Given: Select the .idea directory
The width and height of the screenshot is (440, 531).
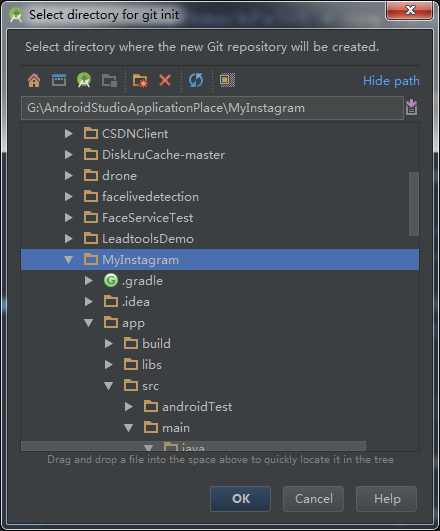Looking at the screenshot, I should [x=135, y=302].
